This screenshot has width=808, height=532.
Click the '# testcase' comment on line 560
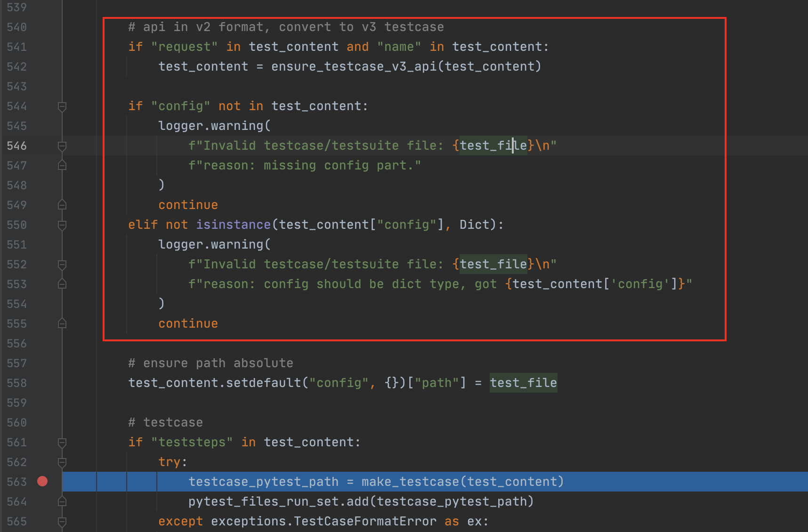(165, 422)
